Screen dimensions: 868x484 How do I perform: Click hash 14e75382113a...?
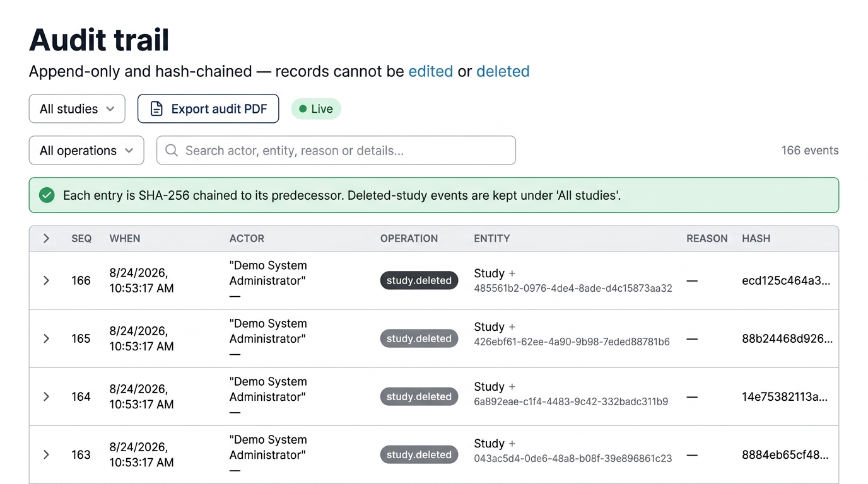[x=785, y=396]
